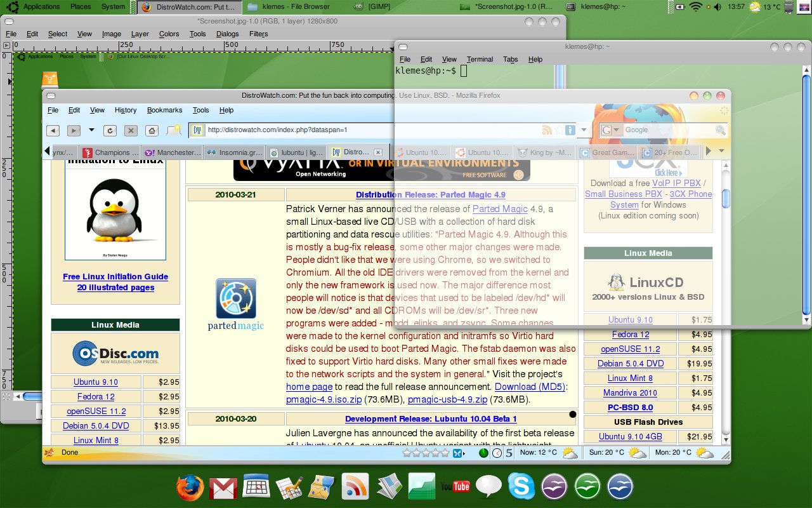Launch Firefox from the dock
The image size is (812, 508).
190,487
